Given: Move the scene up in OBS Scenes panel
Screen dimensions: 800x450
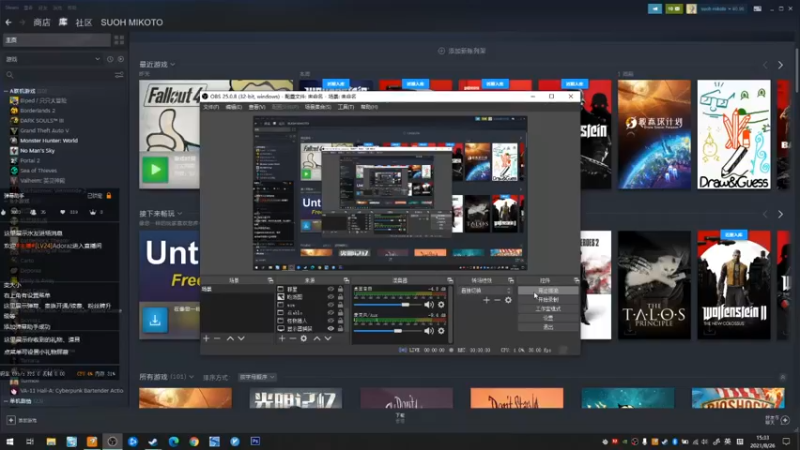Looking at the screenshot, I should [x=230, y=338].
